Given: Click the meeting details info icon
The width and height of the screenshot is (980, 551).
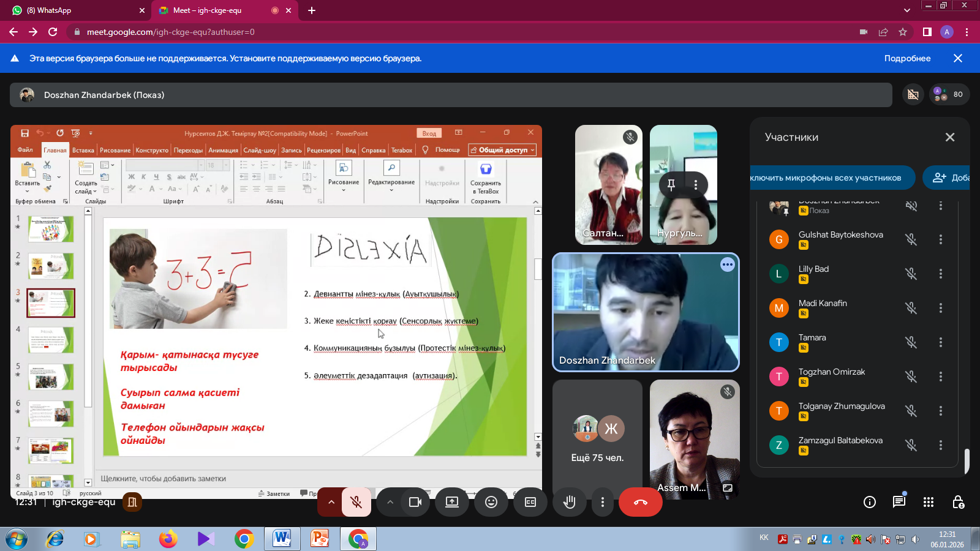Looking at the screenshot, I should (869, 502).
